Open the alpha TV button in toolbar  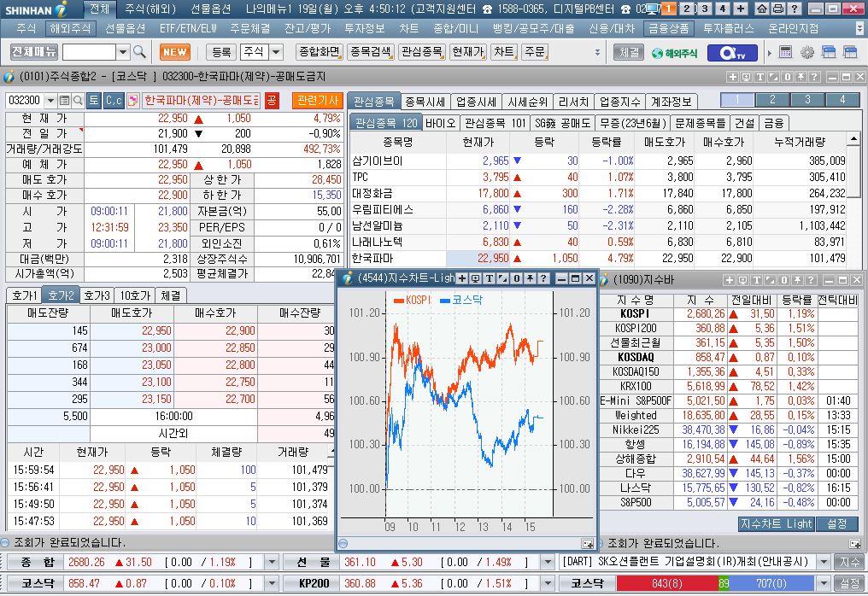point(732,53)
